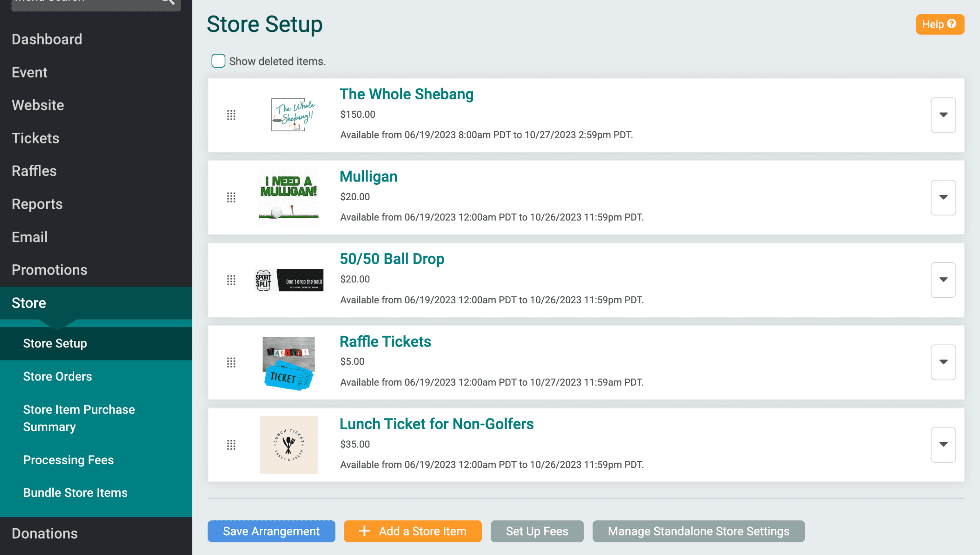Open the 50/50 Ball Drop item link
980x555 pixels.
(392, 258)
